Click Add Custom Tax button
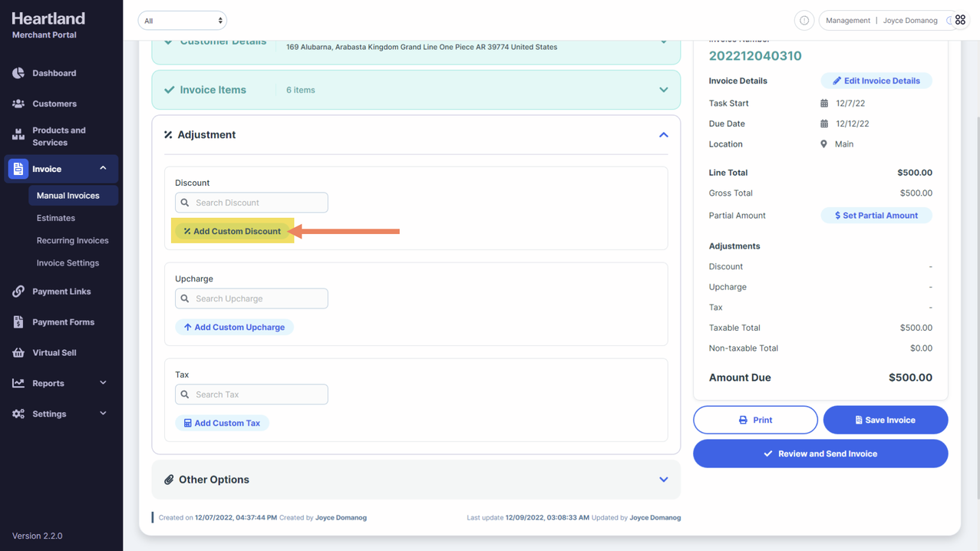Image resolution: width=980 pixels, height=551 pixels. point(222,423)
